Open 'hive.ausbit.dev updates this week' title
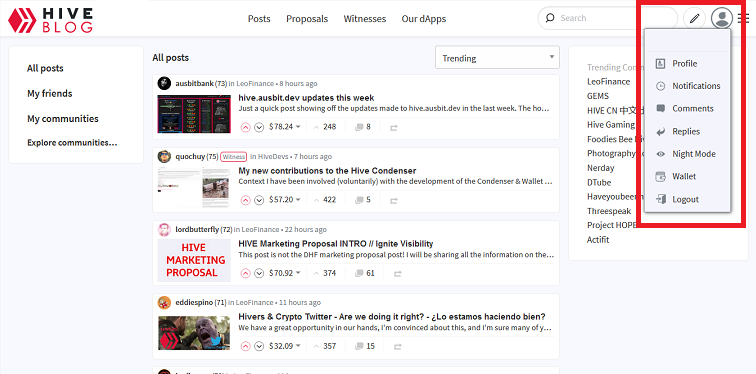756x374 pixels. pyautogui.click(x=306, y=98)
